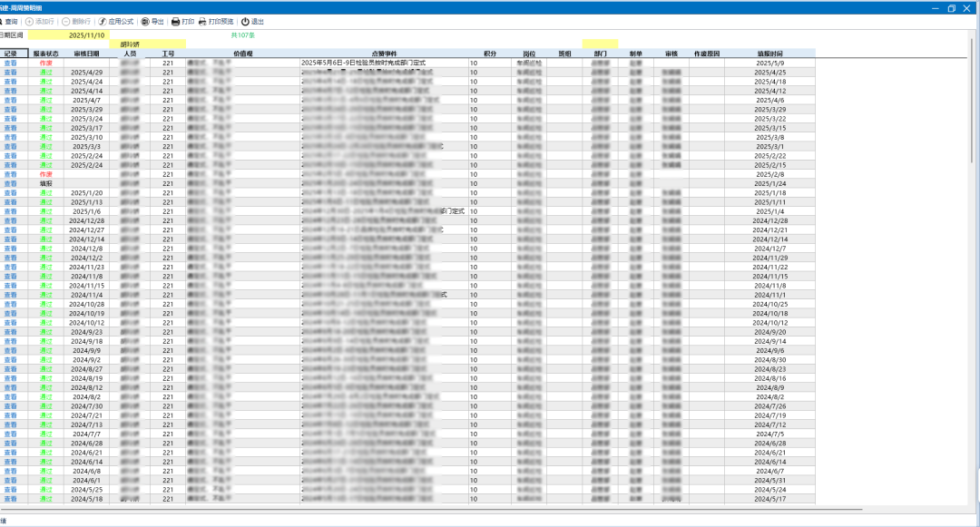Click audit date cell 2024/9/23

[x=86, y=332]
